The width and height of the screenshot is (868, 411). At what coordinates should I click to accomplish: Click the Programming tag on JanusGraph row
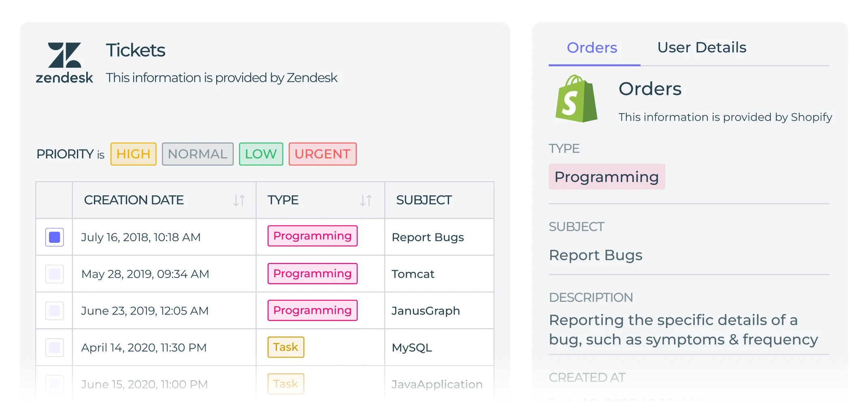[312, 310]
